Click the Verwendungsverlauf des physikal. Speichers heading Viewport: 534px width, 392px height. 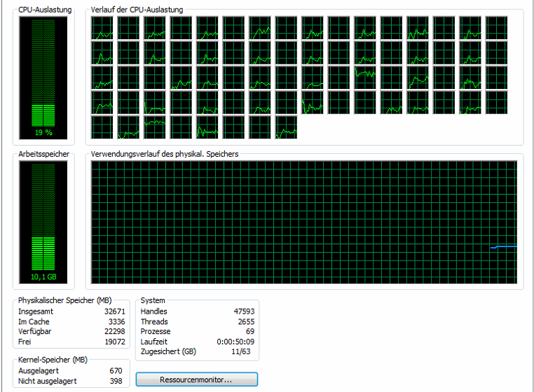[x=165, y=154]
